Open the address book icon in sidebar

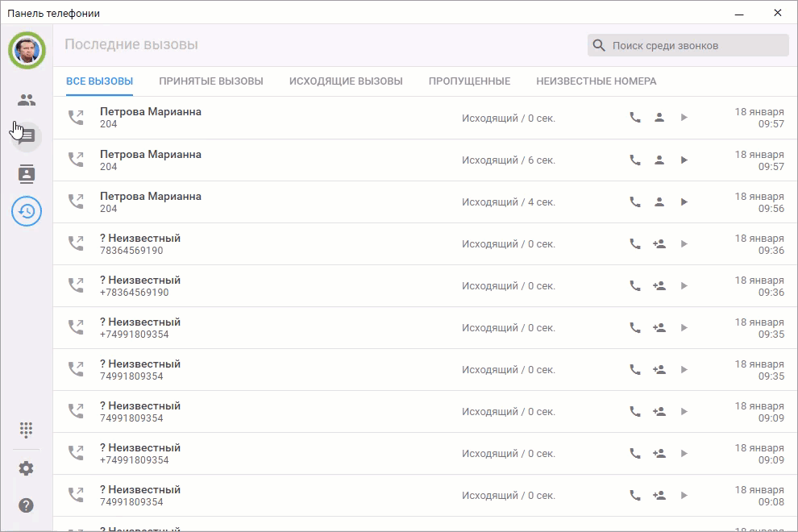27,173
